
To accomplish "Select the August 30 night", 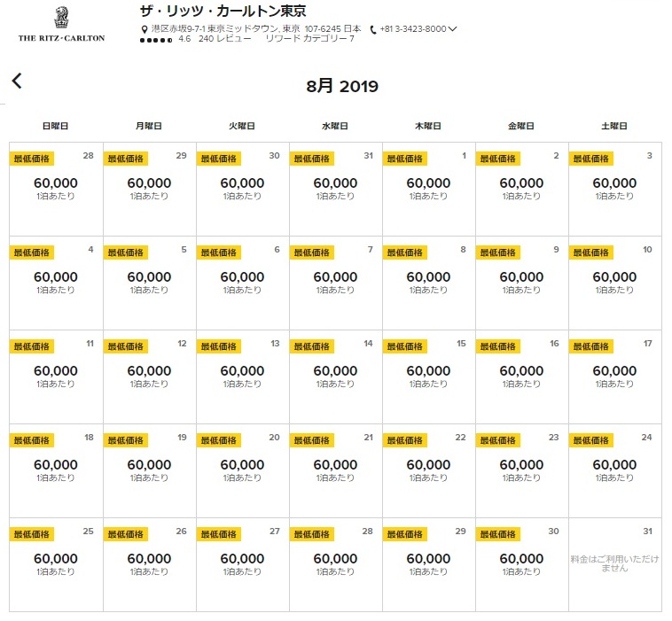I will (521, 564).
